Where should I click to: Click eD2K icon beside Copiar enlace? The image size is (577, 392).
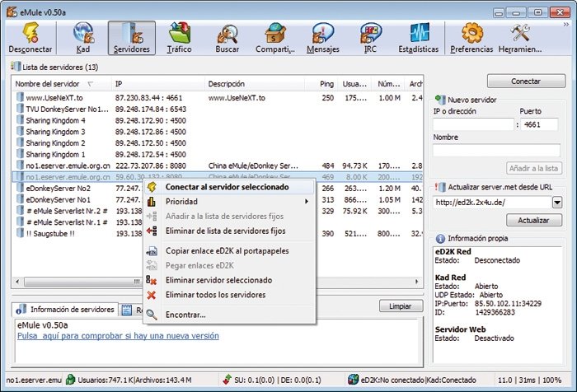pyautogui.click(x=152, y=251)
